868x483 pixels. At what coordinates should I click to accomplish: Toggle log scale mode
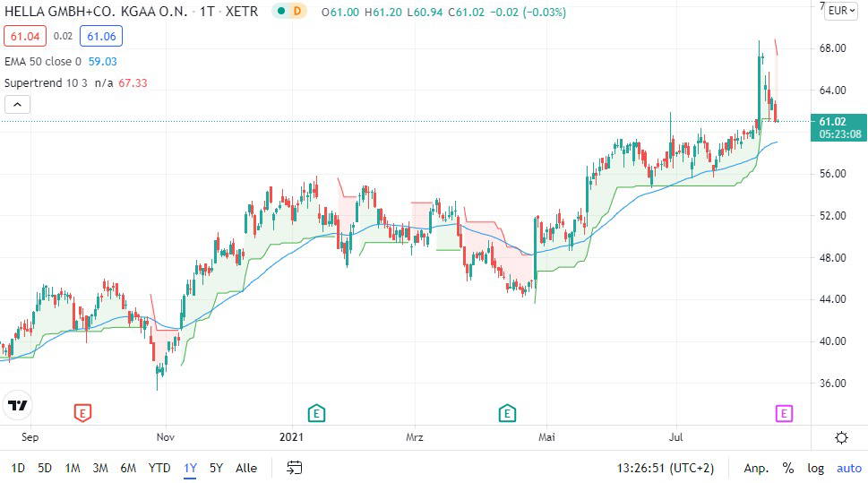[x=815, y=468]
